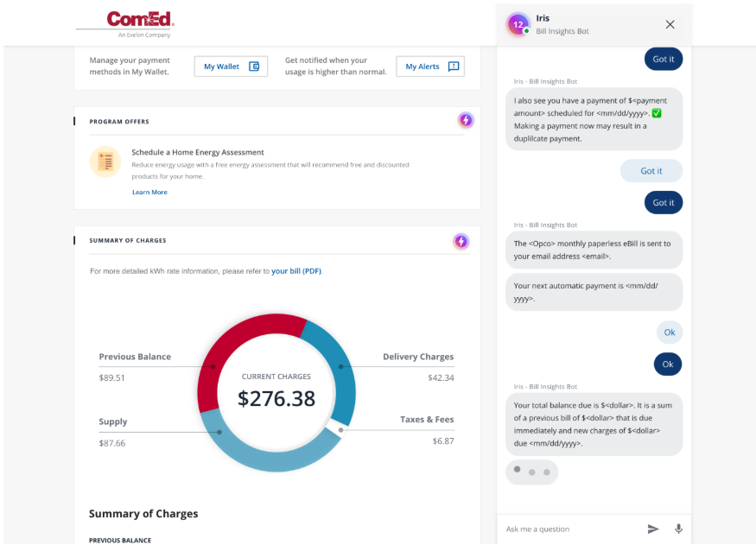Activate the microphone voice input
The image size is (756, 545).
[678, 529]
